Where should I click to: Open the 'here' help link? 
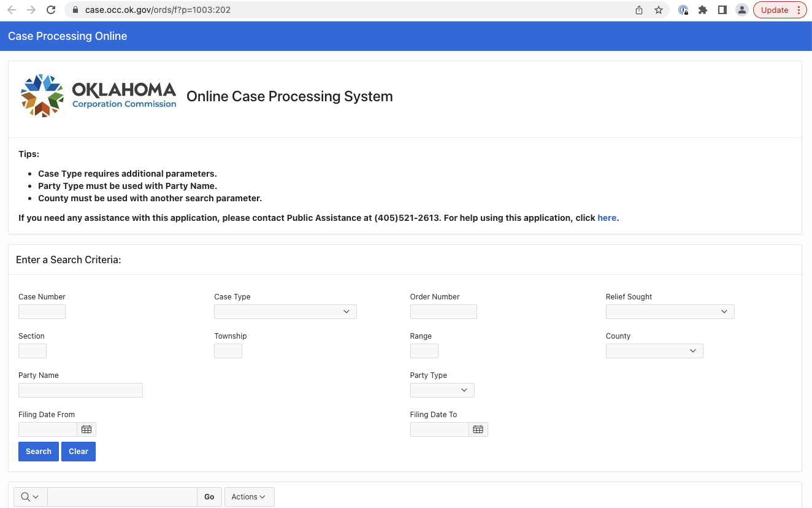[x=607, y=218]
